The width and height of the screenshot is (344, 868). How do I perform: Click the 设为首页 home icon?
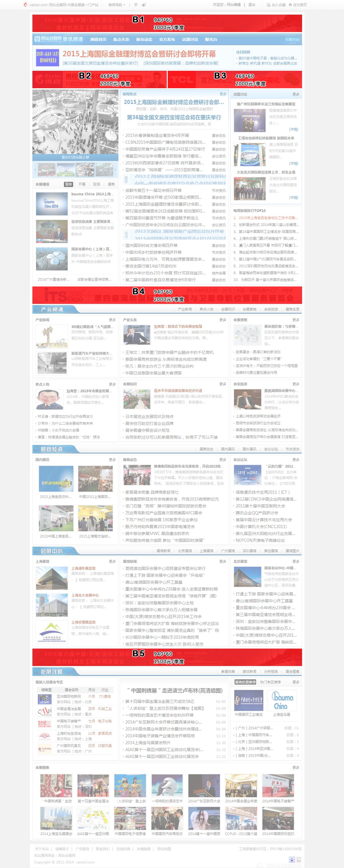point(290,5)
